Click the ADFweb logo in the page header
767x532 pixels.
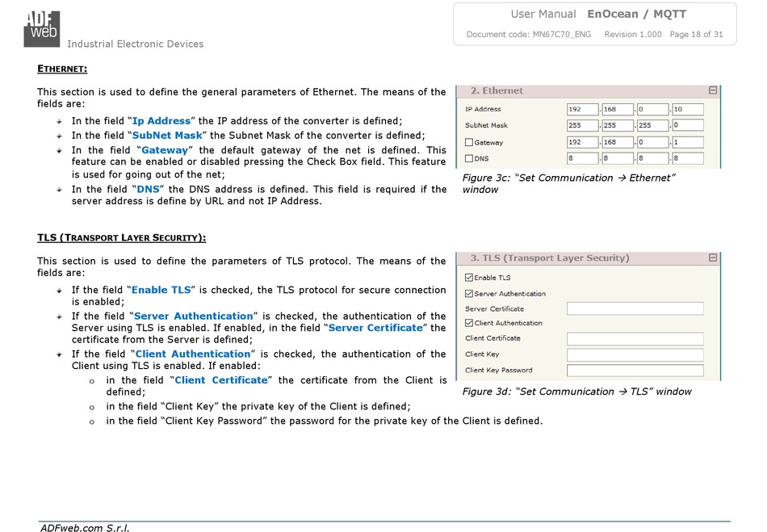[x=41, y=29]
